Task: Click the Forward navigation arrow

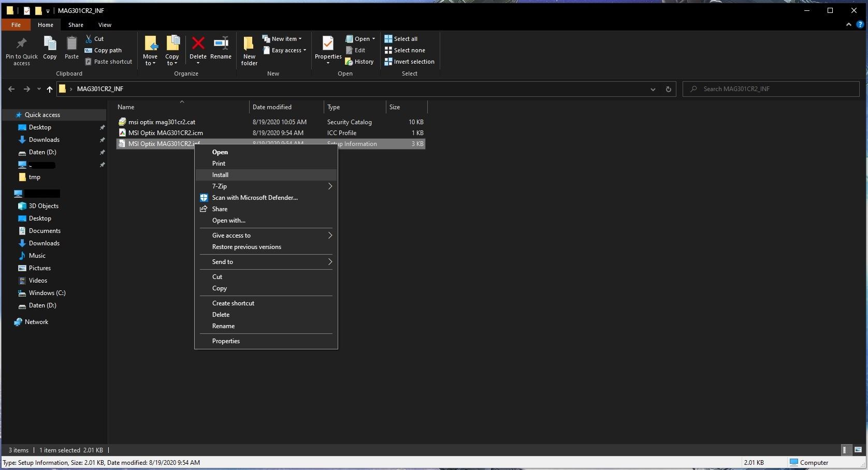Action: pyautogui.click(x=26, y=89)
